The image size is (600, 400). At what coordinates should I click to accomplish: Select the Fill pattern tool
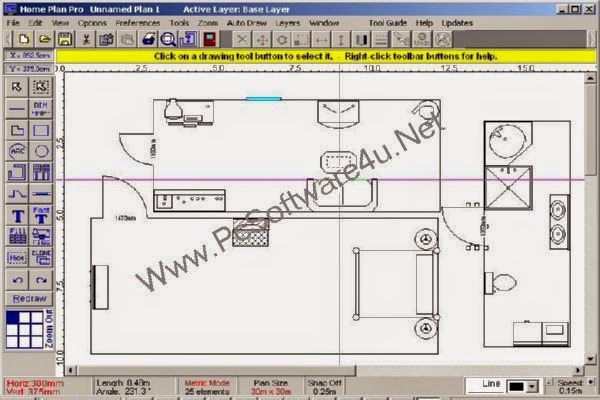coord(17,237)
